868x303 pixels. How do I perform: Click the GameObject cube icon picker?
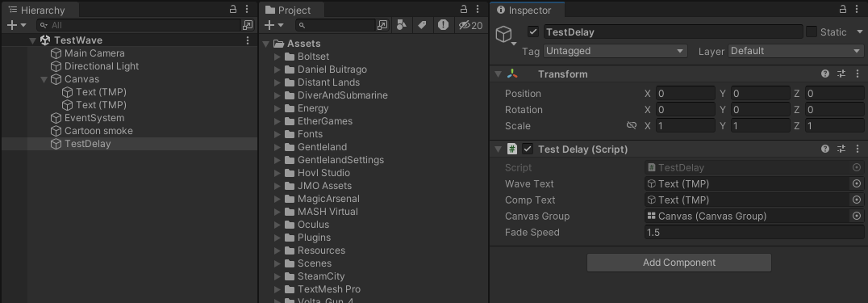[506, 35]
